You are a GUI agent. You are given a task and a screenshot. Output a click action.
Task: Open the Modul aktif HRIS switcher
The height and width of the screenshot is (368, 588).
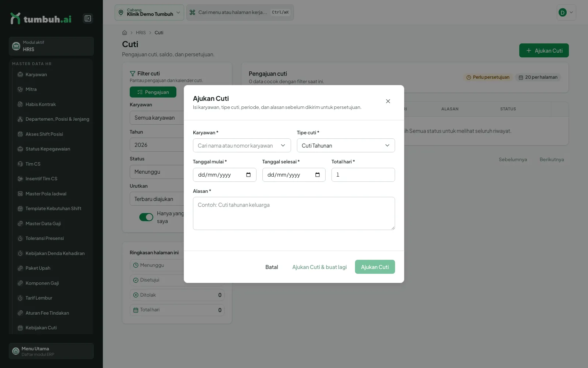(51, 46)
